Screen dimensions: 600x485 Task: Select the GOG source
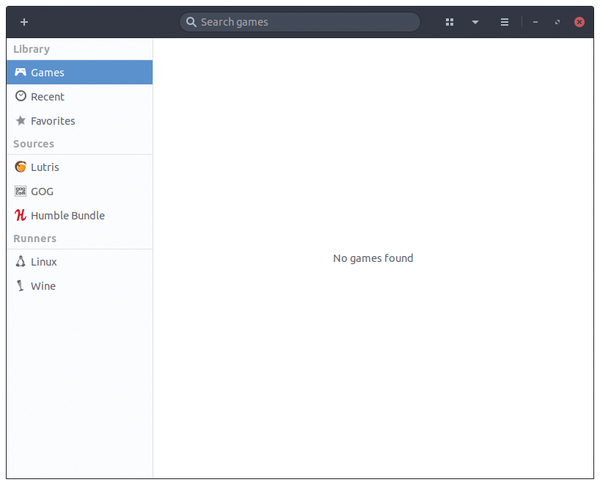coord(80,191)
